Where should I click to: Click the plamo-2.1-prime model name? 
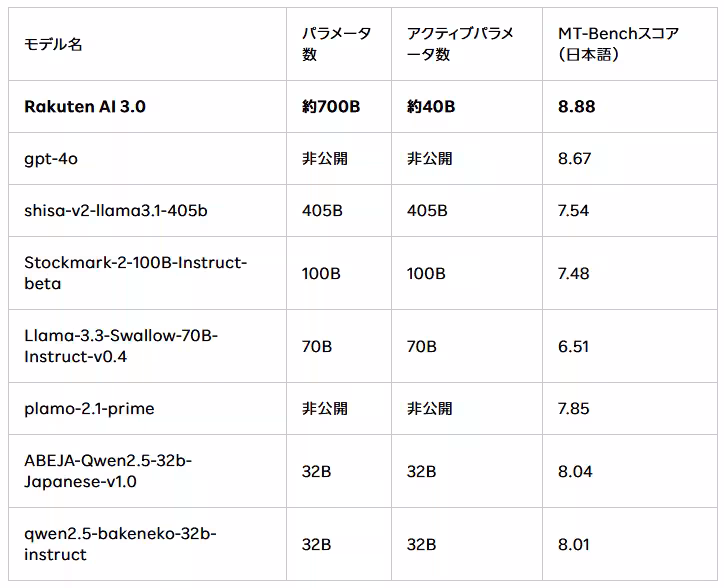(89, 408)
